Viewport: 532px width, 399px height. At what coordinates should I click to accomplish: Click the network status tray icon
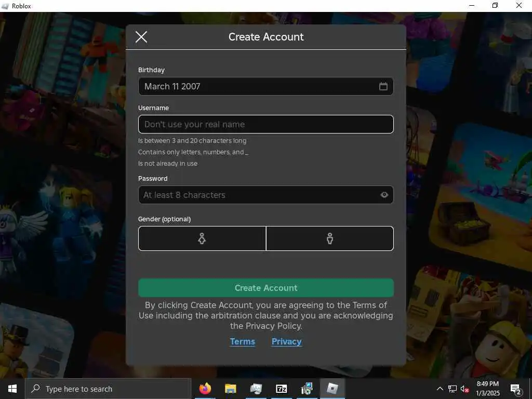click(452, 389)
